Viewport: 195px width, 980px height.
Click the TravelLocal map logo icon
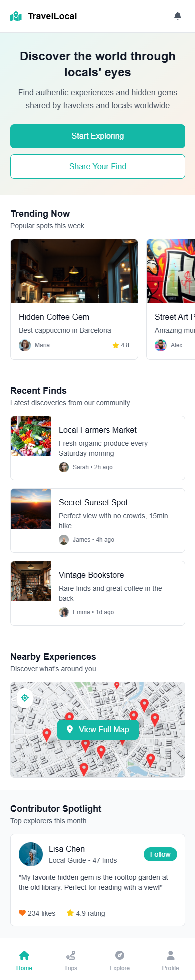(x=16, y=16)
